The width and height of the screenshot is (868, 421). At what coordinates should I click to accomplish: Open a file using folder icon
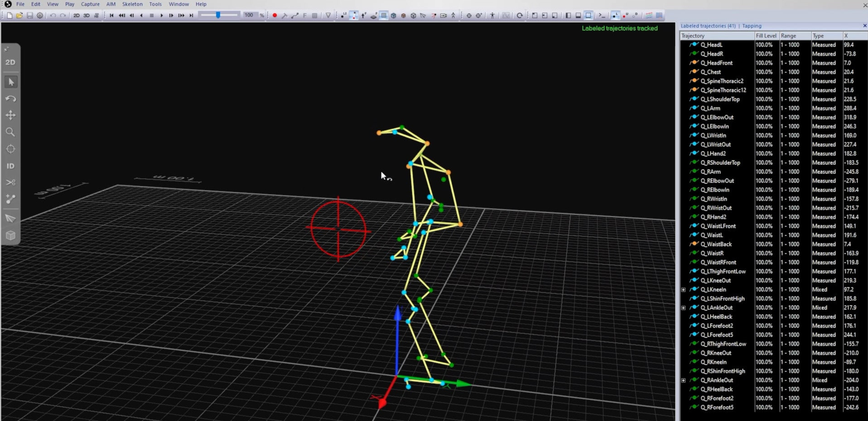click(19, 15)
